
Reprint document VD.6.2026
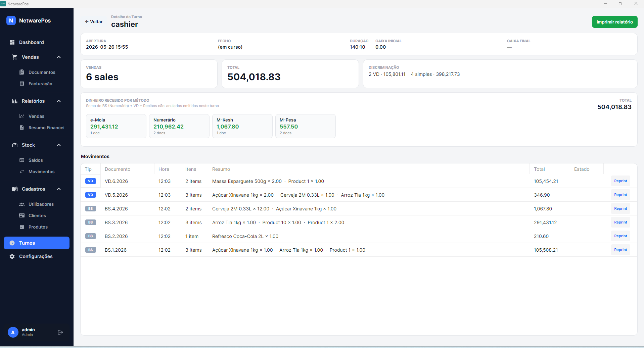tap(620, 181)
